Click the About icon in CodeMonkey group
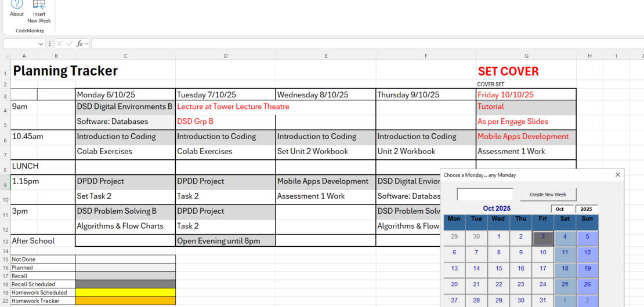Screen dimensions: 644x307 [x=17, y=5]
